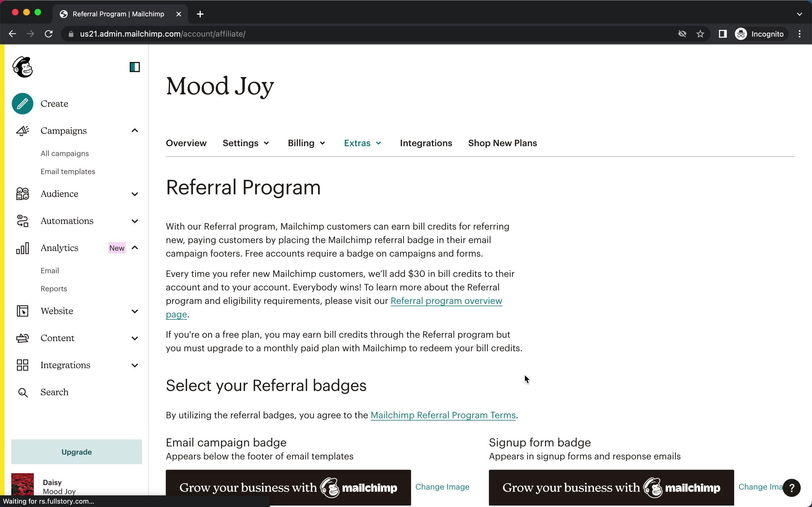The height and width of the screenshot is (507, 812).
Task: Click the Search icon in sidebar
Action: [22, 391]
